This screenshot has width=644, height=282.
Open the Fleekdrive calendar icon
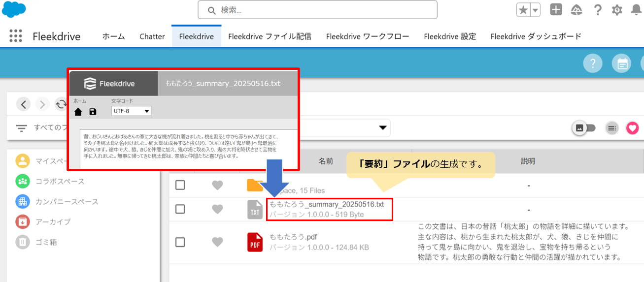[622, 63]
